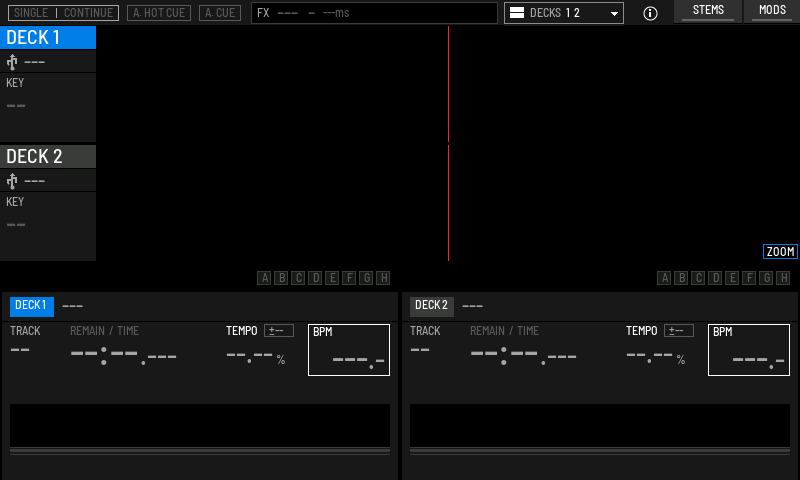The image size is (800, 480).
Task: Select hot cue A for Deck 2
Action: click(x=664, y=278)
